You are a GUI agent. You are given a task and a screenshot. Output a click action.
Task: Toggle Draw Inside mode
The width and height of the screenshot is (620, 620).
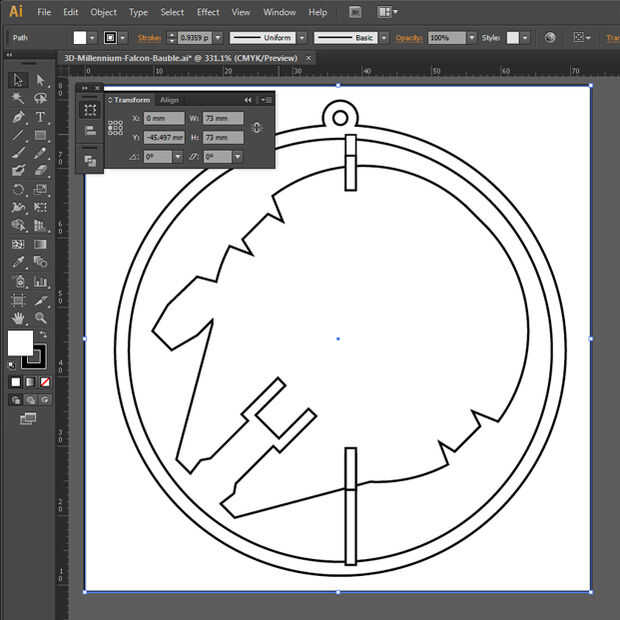click(x=45, y=400)
